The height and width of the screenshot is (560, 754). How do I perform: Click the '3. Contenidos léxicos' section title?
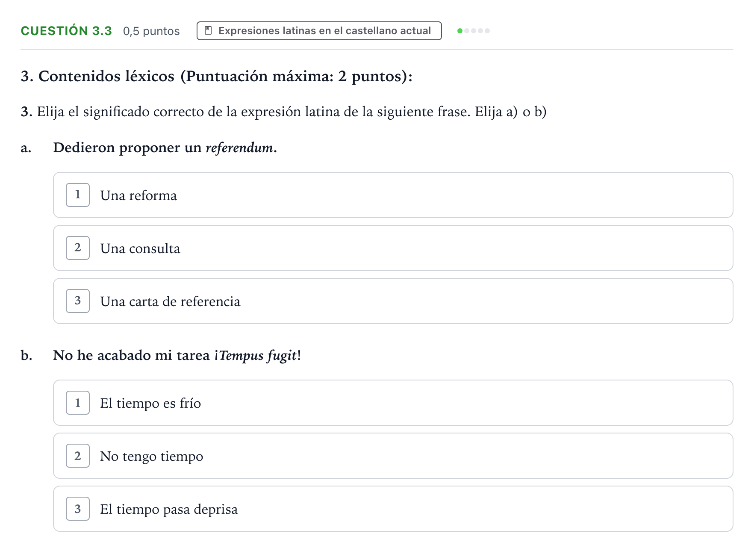(x=217, y=77)
